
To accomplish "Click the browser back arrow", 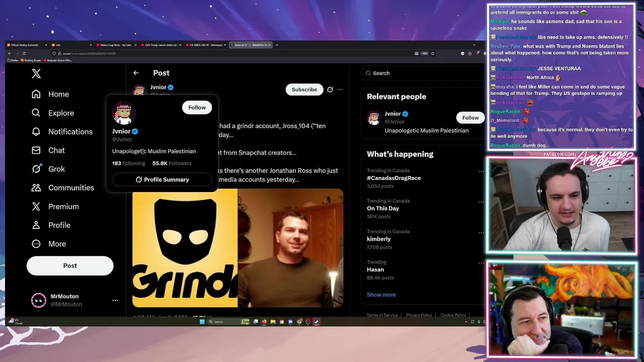I will pyautogui.click(x=10, y=53).
